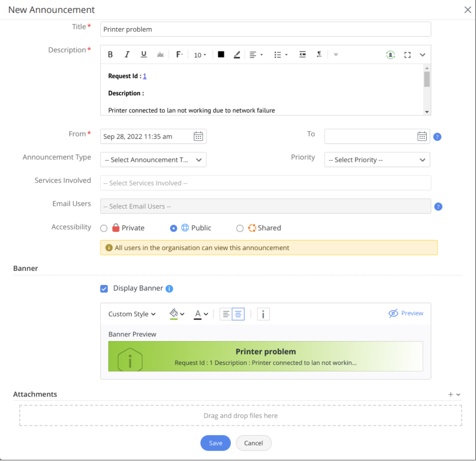This screenshot has height=461, width=476.
Task: Save the new announcement
Action: [215, 443]
